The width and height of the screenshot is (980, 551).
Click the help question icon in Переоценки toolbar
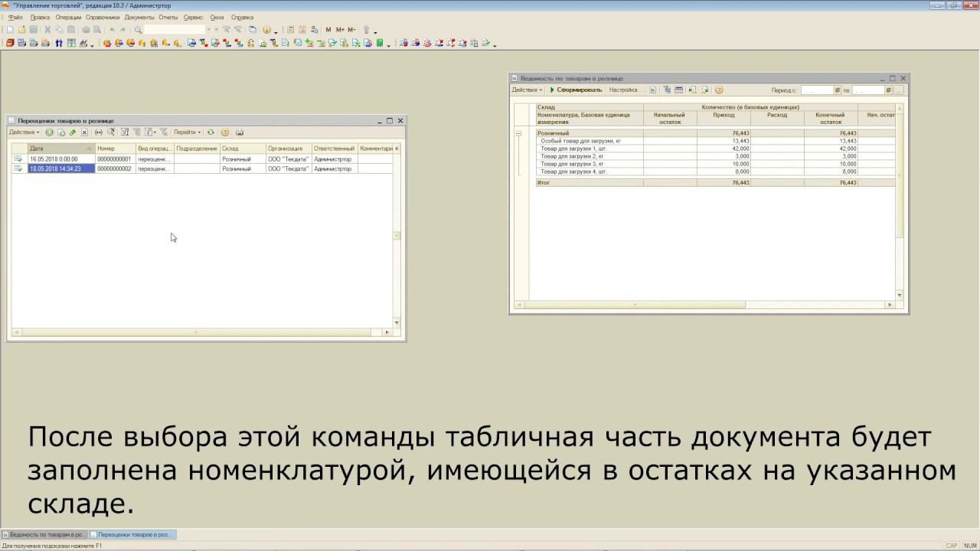[224, 132]
